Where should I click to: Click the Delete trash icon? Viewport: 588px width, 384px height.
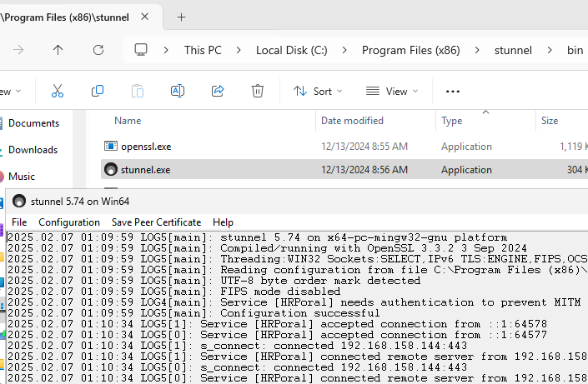tap(259, 91)
